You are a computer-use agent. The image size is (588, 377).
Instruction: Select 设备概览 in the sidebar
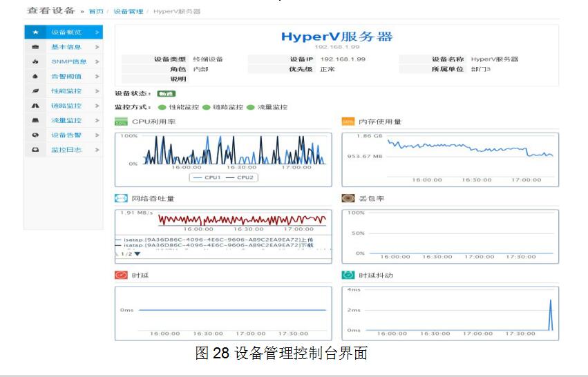[x=66, y=32]
